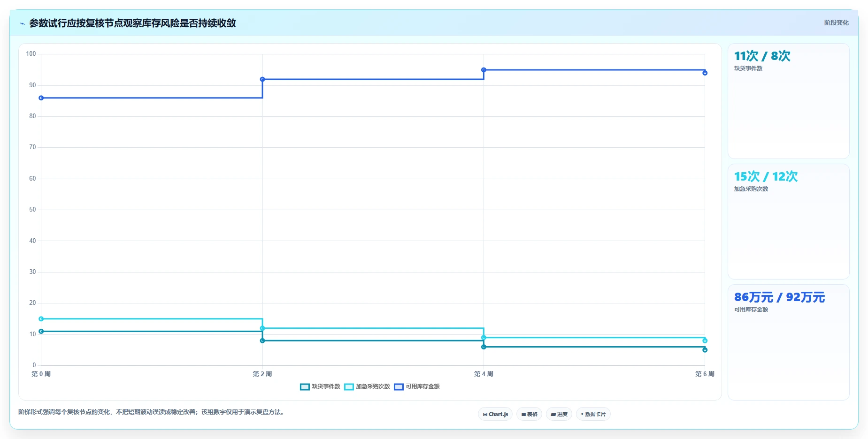Click the footnote text starting 阶梯形式强调
The height and width of the screenshot is (439, 868).
click(x=151, y=412)
